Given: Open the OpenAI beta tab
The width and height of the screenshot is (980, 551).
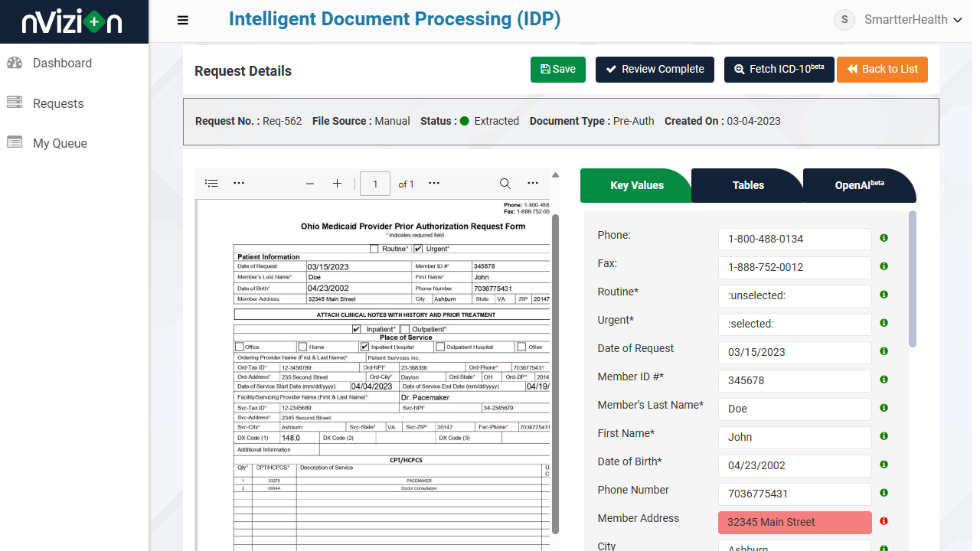Looking at the screenshot, I should point(860,185).
